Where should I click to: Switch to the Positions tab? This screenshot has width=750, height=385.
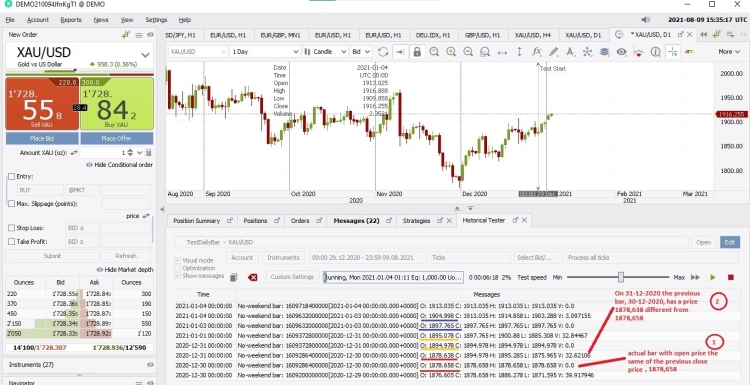click(255, 221)
